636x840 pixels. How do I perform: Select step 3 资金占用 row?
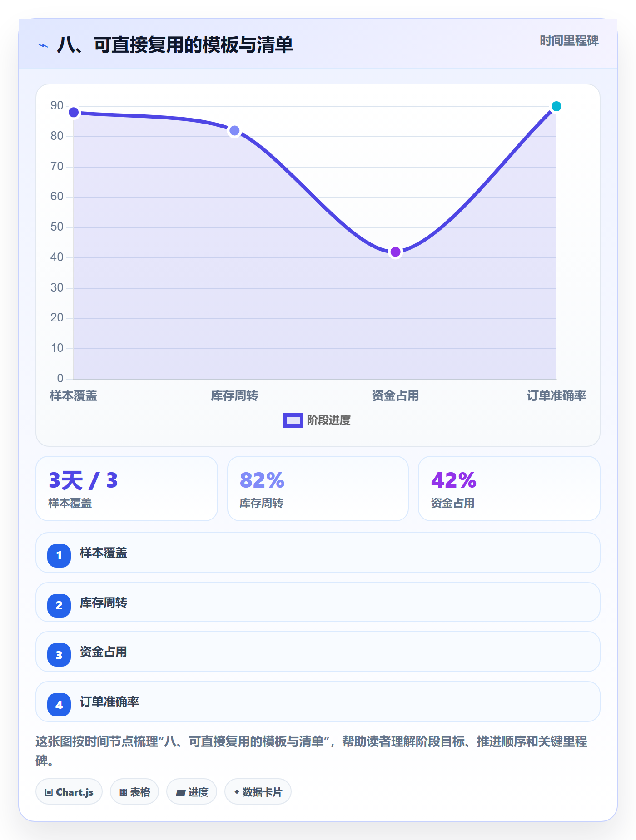pos(318,652)
